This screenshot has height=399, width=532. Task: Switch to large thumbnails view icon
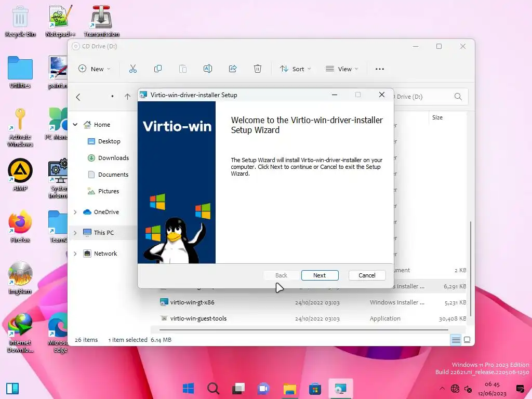click(x=467, y=340)
